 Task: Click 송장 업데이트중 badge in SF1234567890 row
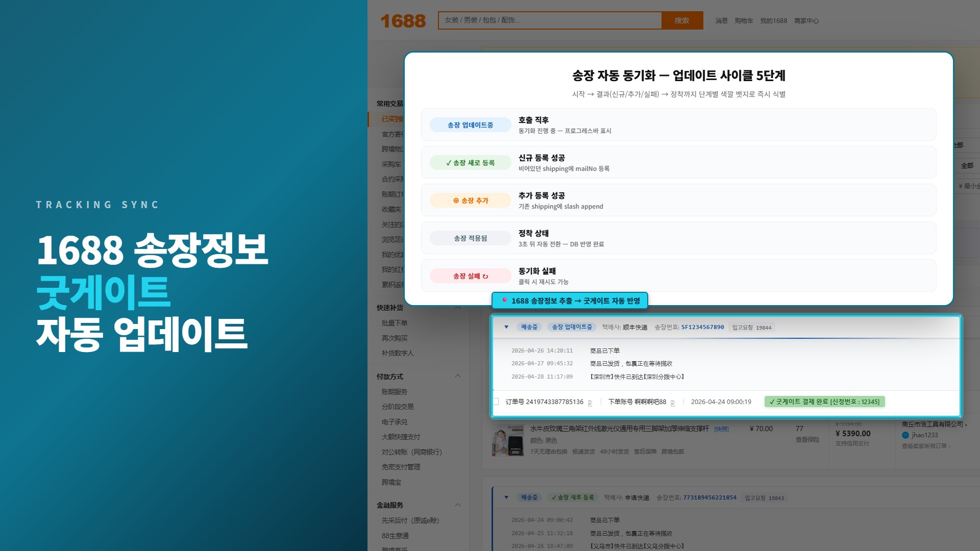[x=572, y=327]
